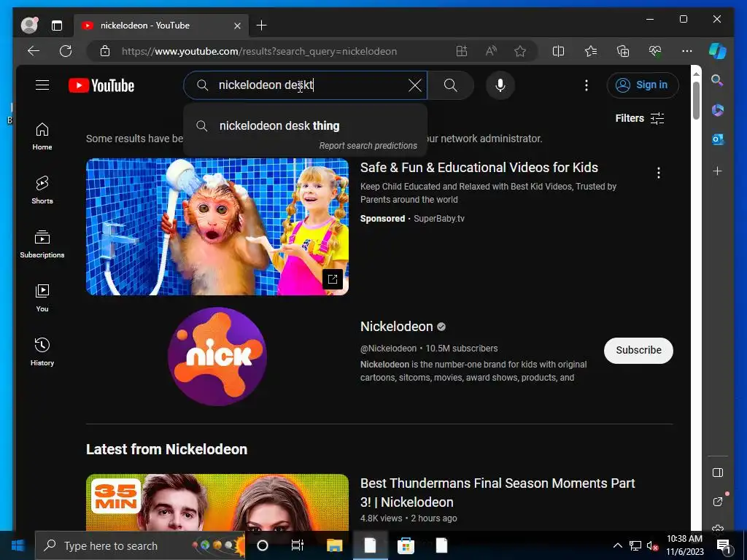Open Read aloud icon in address bar
747x560 pixels.
491,51
